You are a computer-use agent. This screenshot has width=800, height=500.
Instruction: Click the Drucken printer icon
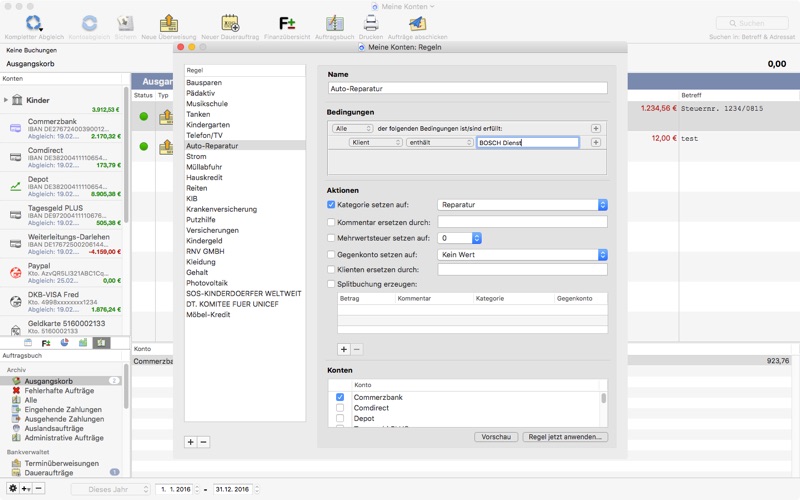(371, 23)
